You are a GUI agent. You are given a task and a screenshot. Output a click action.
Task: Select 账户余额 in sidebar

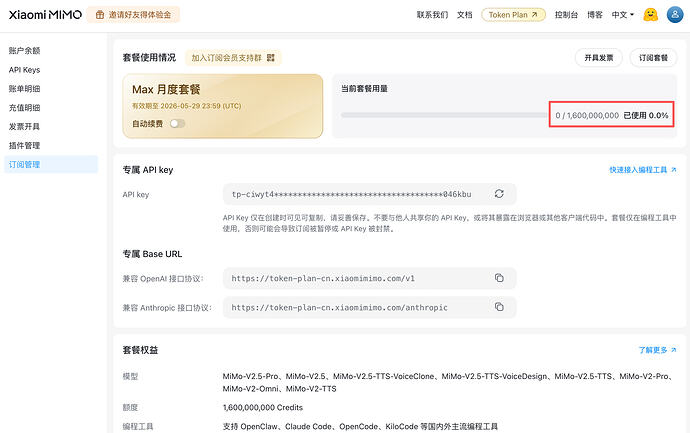24,51
